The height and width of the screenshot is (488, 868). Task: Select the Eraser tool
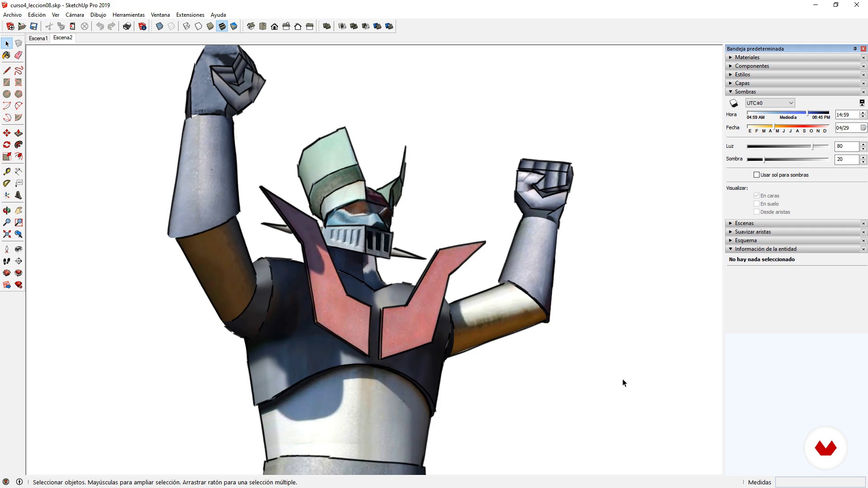coord(19,55)
